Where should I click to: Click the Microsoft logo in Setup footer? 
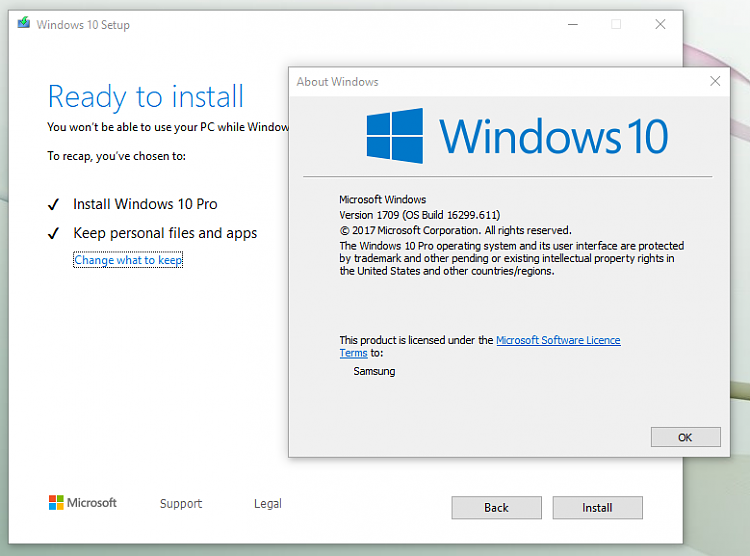click(83, 502)
